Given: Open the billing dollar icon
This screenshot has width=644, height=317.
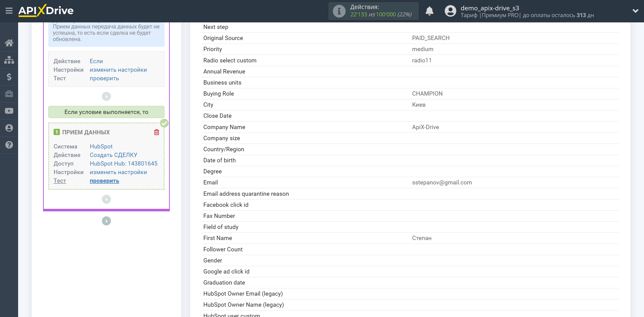Looking at the screenshot, I should 9,77.
